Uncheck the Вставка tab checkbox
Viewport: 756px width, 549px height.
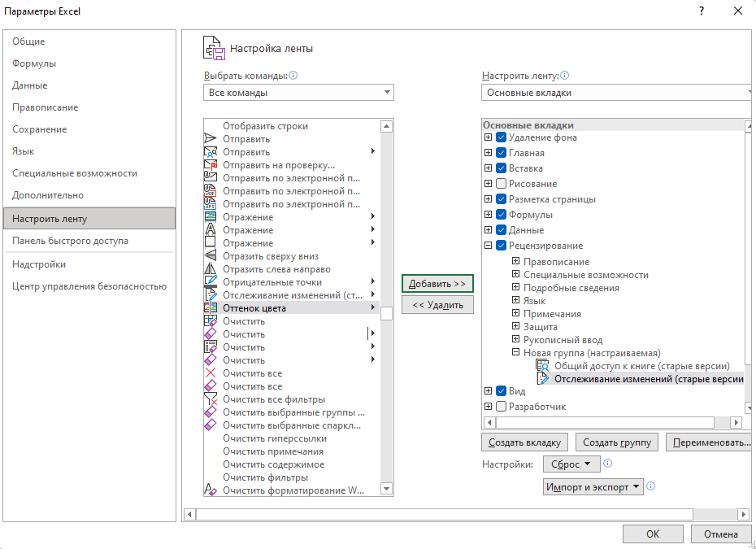pos(501,168)
